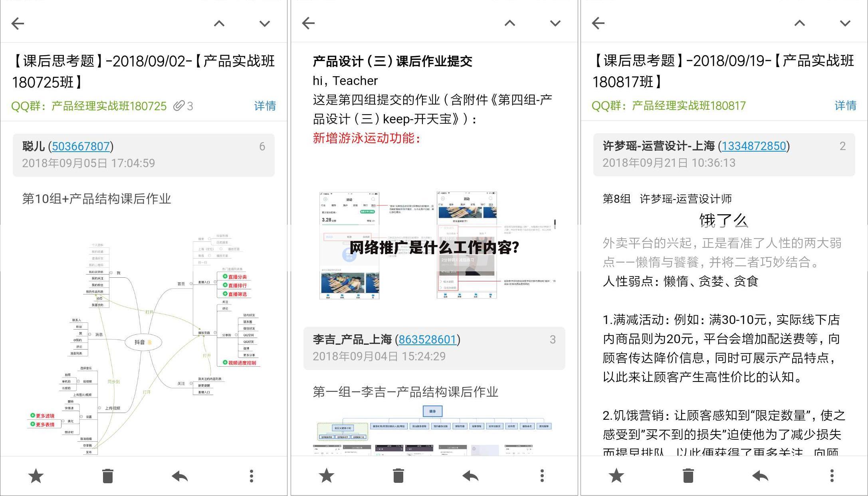Open QQ number 503667807 link
The image size is (868, 496).
click(81, 146)
